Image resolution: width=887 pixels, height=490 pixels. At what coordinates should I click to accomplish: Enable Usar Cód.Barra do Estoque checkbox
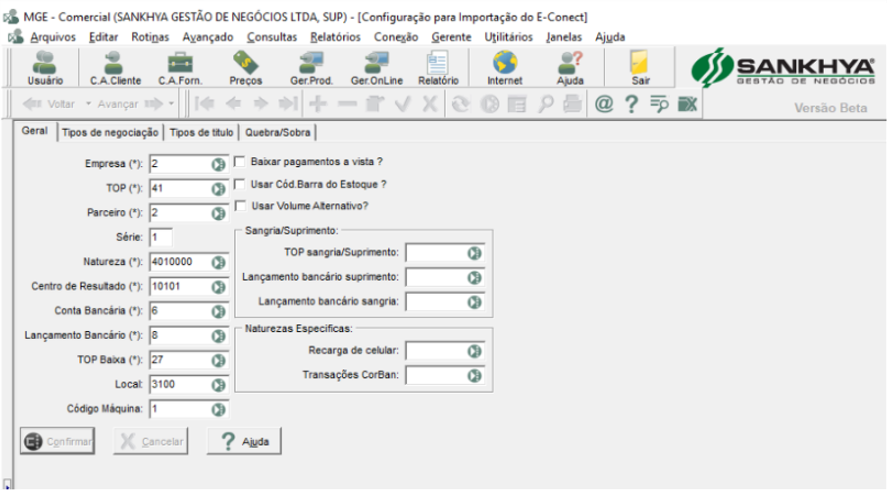coord(240,184)
